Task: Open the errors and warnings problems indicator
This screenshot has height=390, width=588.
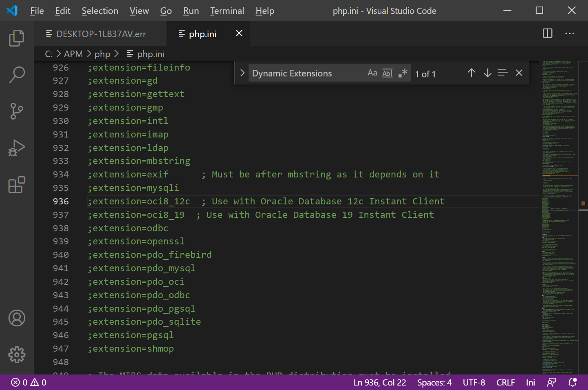Action: coord(29,382)
